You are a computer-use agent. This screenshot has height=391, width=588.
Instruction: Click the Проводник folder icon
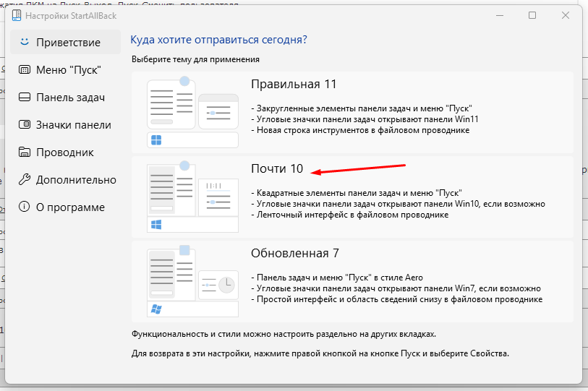[x=25, y=152]
